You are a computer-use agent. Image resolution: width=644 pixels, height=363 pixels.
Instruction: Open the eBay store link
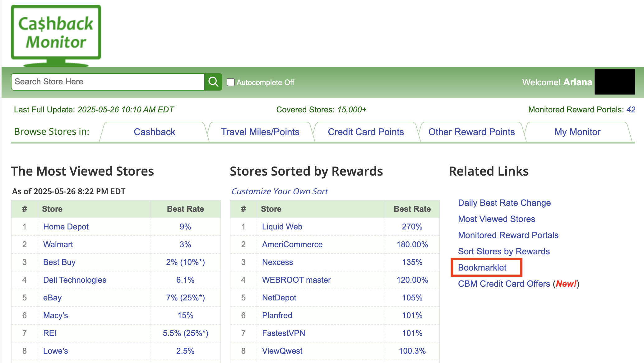pos(52,298)
